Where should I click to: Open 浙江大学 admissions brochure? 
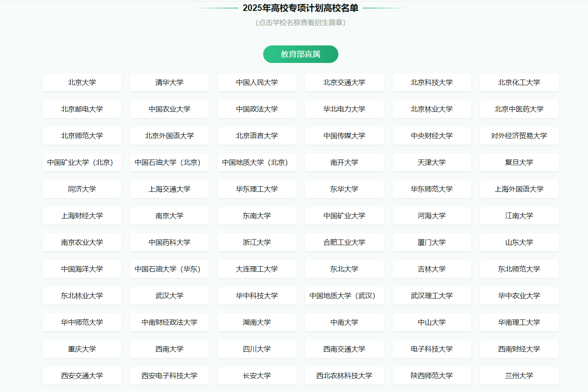(257, 243)
